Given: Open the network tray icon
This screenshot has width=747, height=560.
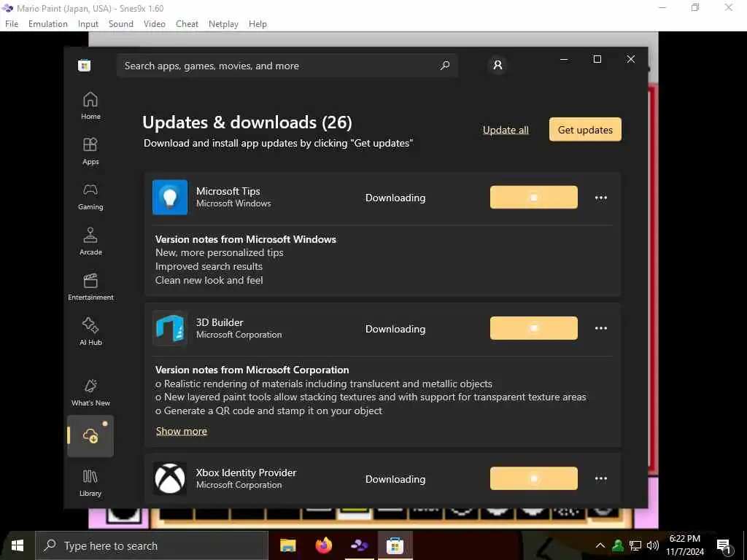Looking at the screenshot, I should pyautogui.click(x=635, y=545).
